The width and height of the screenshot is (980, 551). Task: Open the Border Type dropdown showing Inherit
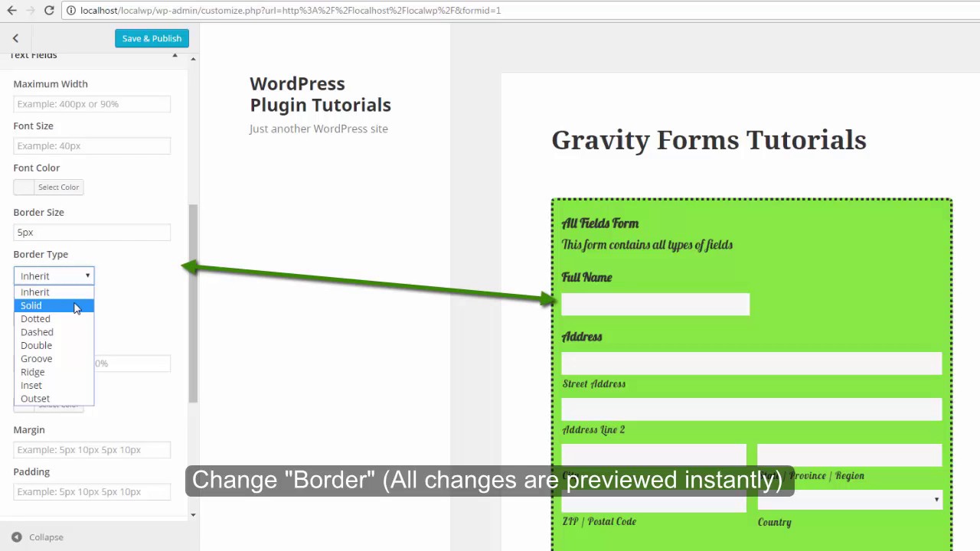coord(54,275)
